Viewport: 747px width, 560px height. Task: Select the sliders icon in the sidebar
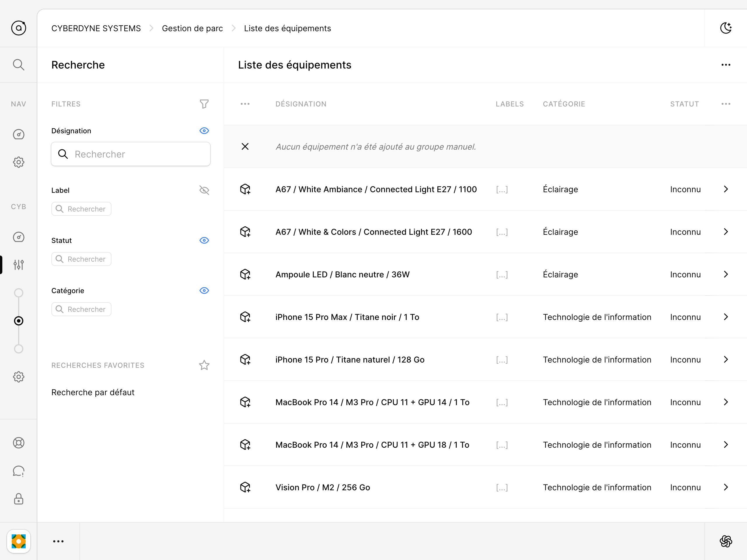click(19, 265)
